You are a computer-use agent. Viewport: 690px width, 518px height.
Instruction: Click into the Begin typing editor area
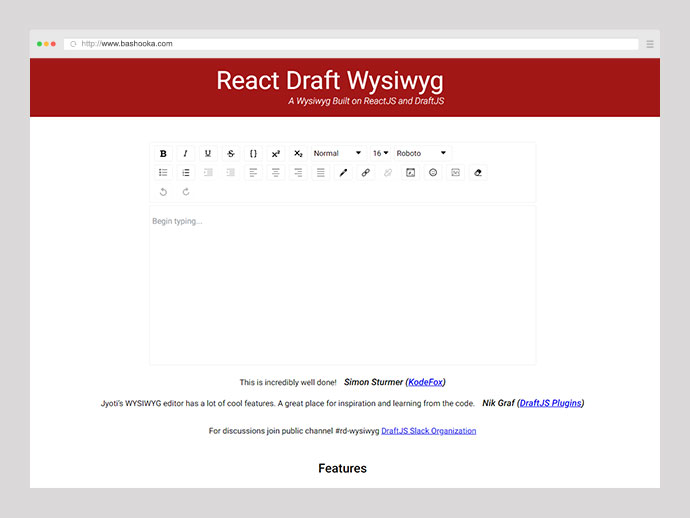343,285
